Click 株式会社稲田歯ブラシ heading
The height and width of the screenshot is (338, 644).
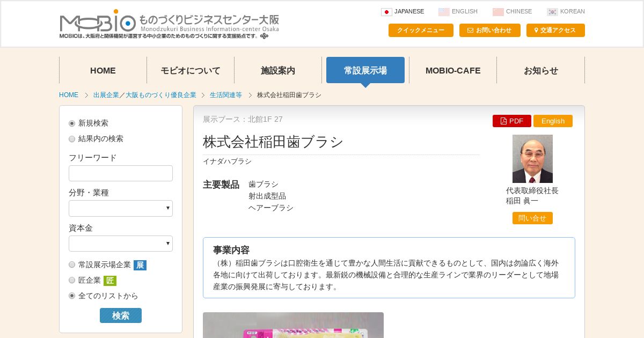(273, 142)
